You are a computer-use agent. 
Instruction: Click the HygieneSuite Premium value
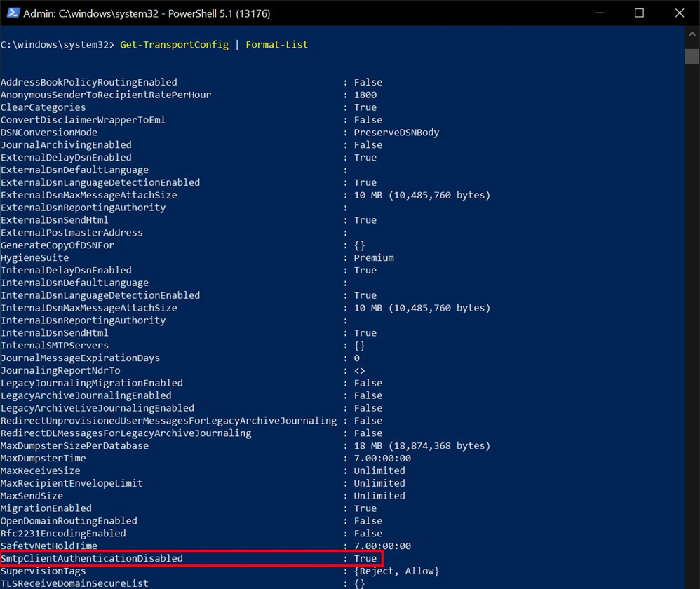(x=374, y=257)
